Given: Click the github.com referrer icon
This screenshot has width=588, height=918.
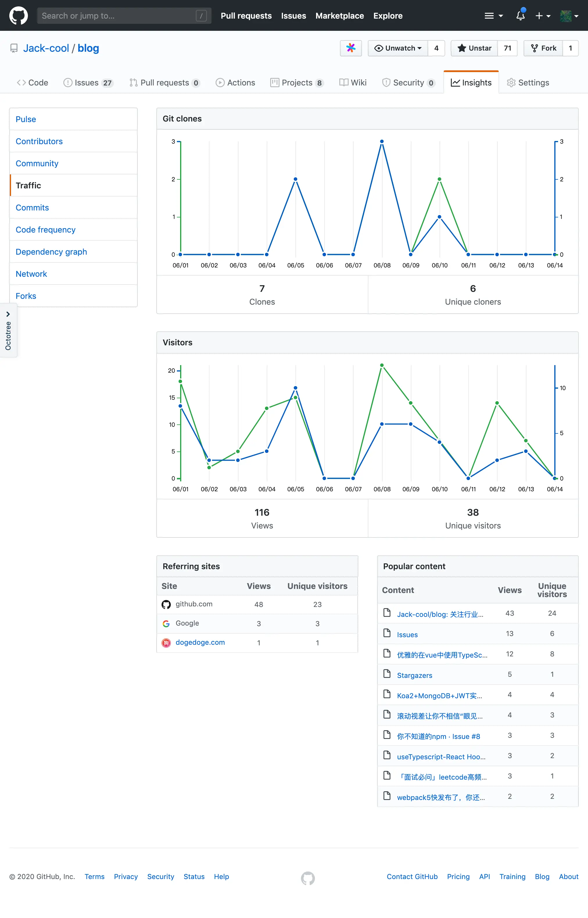Looking at the screenshot, I should (166, 604).
